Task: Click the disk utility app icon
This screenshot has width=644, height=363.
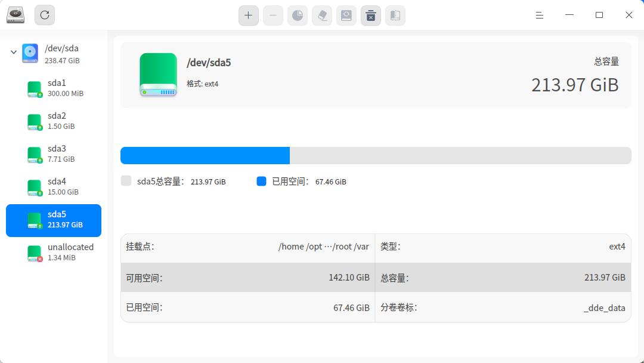Action: [x=16, y=15]
